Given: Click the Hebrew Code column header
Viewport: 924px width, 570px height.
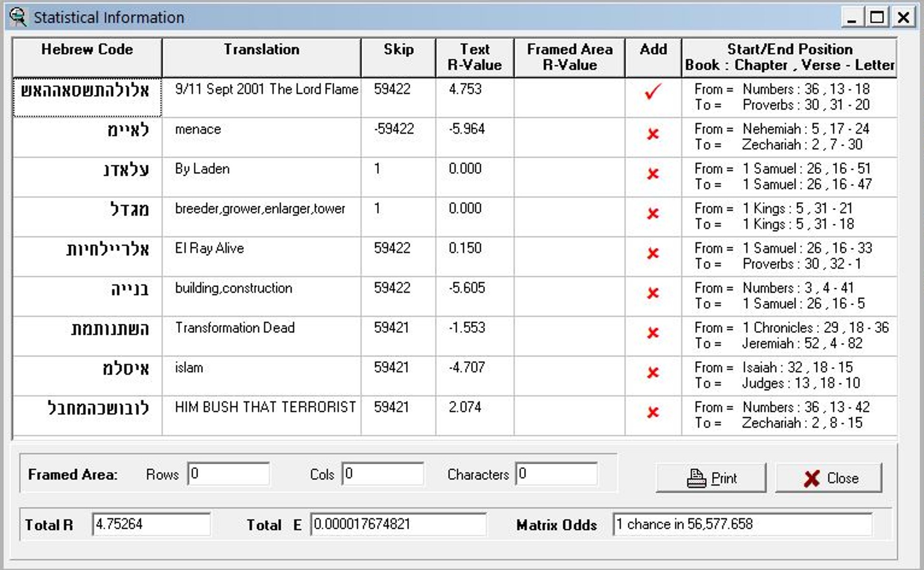Looking at the screenshot, I should 87,57.
